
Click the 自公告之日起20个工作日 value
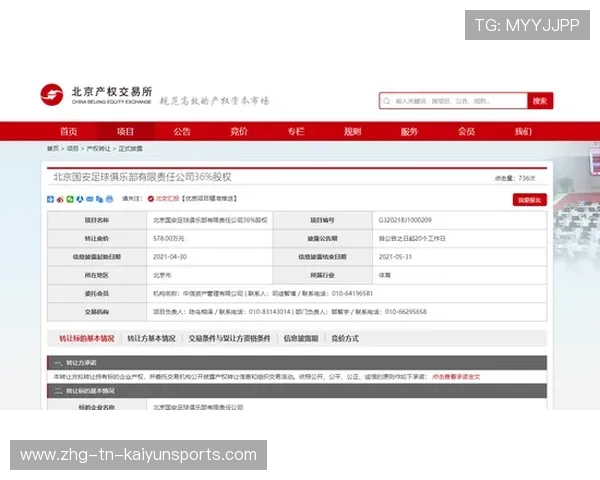(412, 238)
